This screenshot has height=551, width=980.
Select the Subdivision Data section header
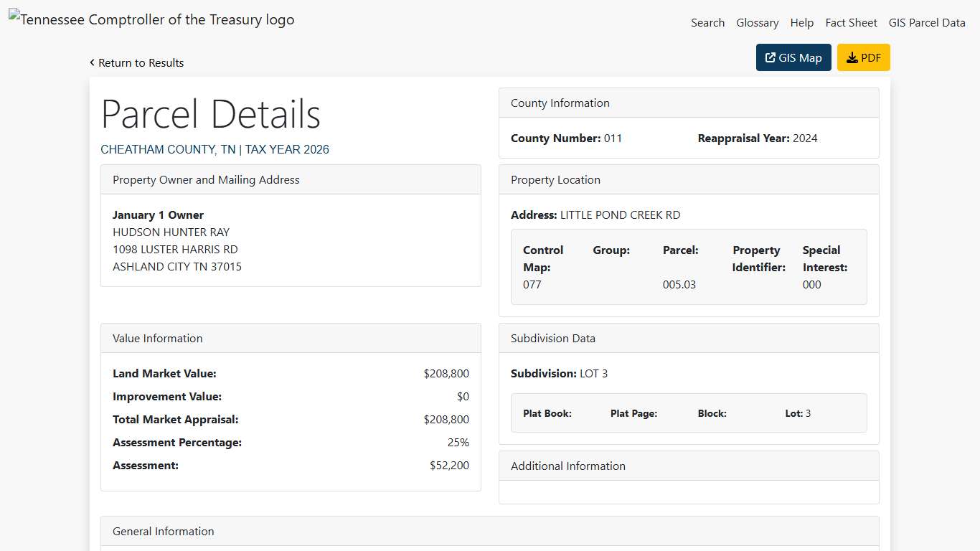(x=553, y=338)
